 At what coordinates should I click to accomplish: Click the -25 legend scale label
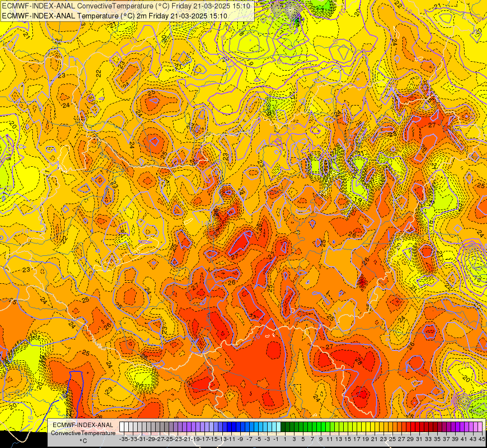point(168,440)
